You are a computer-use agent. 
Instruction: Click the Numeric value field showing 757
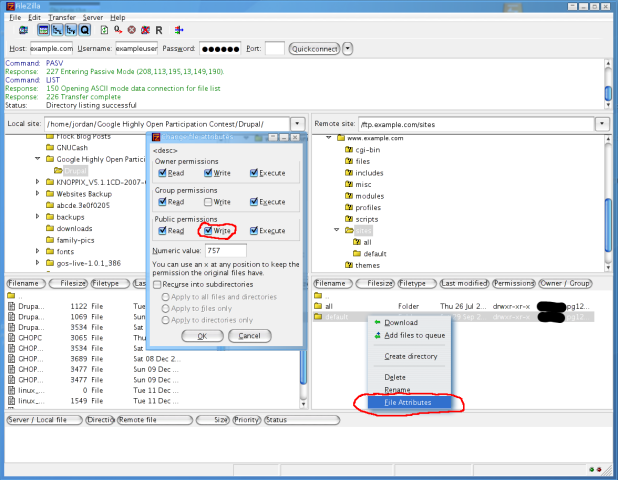point(226,251)
